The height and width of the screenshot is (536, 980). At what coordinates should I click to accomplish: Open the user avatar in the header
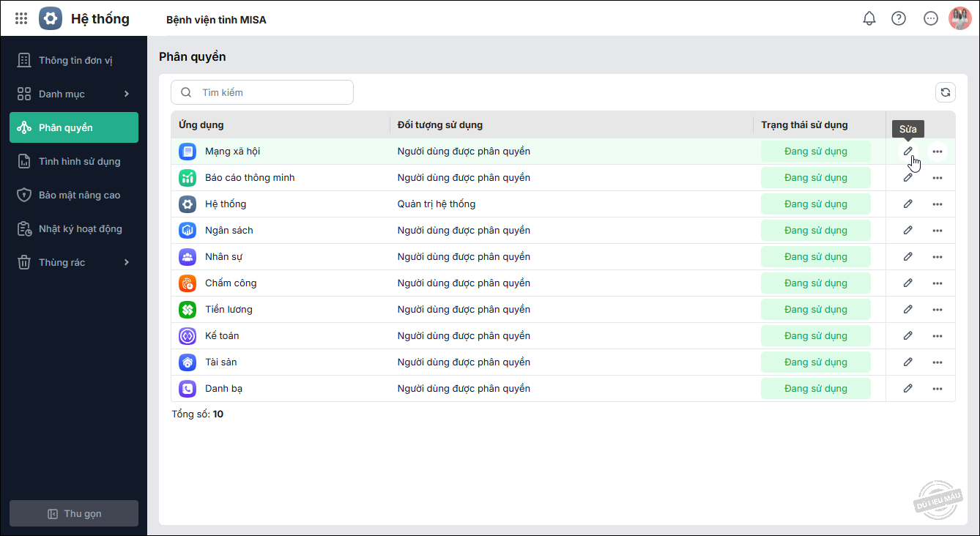[959, 19]
